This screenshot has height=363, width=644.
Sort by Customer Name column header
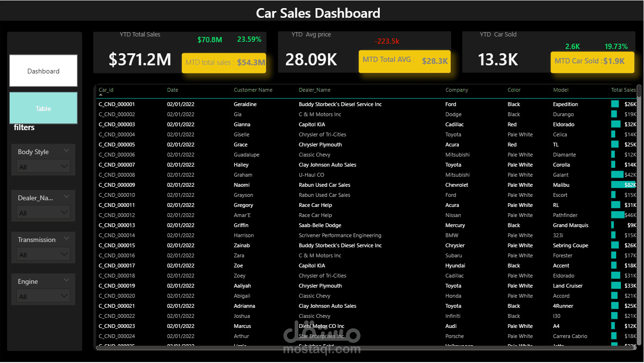coord(253,90)
